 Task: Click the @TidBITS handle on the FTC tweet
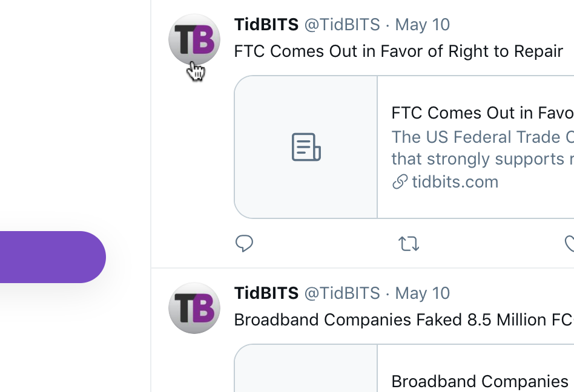[342, 25]
